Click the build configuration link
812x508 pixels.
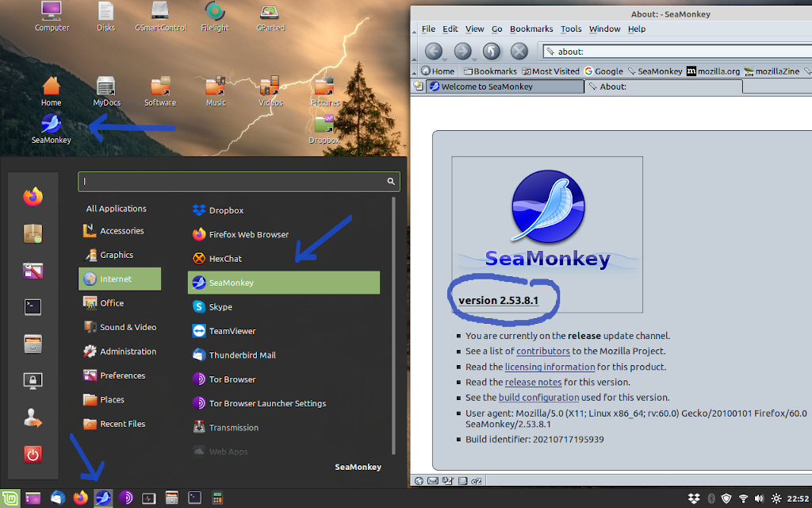pyautogui.click(x=538, y=398)
